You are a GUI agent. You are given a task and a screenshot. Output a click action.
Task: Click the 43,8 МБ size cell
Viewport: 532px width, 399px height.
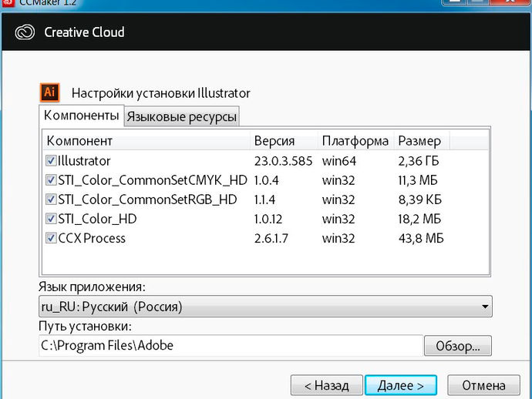coord(421,238)
